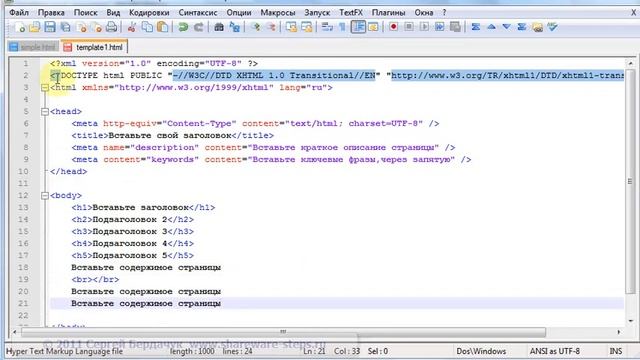Save the file using the floppy disk icon
The image size is (640, 360).
pyautogui.click(x=50, y=27)
